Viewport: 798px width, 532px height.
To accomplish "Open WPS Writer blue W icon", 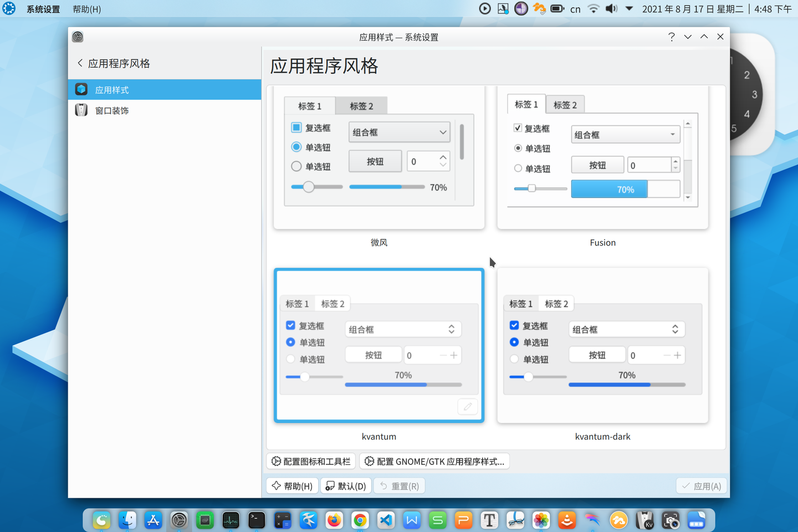I will point(412,520).
